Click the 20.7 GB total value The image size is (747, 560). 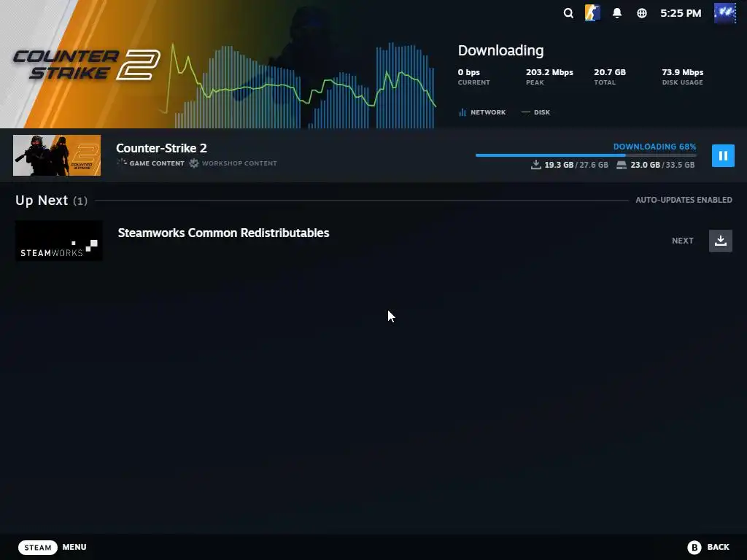[x=610, y=72]
